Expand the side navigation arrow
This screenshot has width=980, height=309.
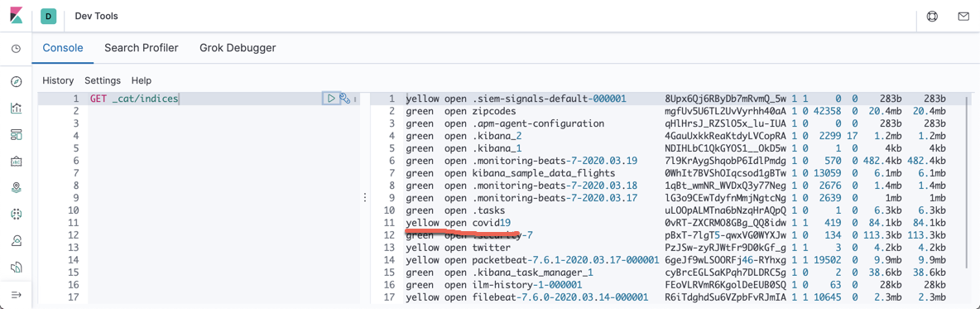click(x=17, y=295)
